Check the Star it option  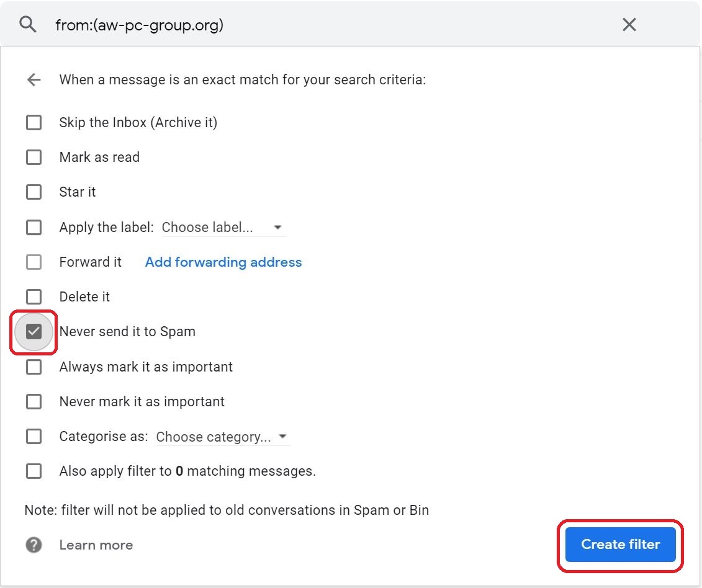tap(34, 192)
